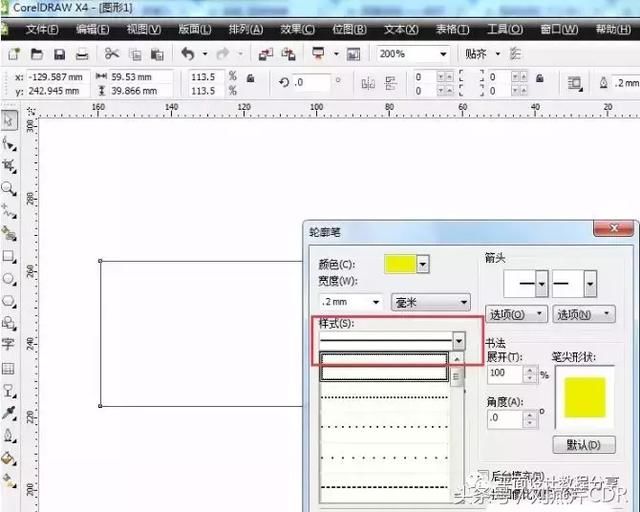640x512 pixels.
Task: Select the Rectangle tool
Action: pos(9,256)
